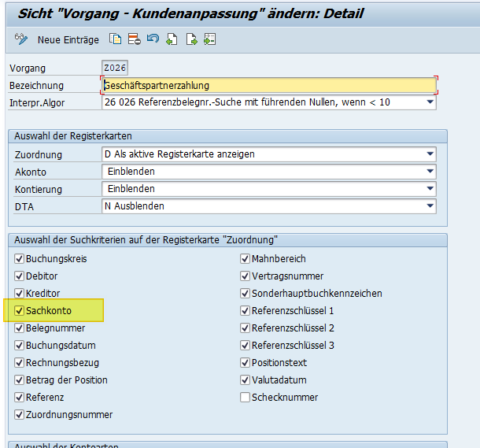This screenshot has height=448, width=480.
Task: Click the Copy As icon in toolbar
Action: pyautogui.click(x=116, y=39)
